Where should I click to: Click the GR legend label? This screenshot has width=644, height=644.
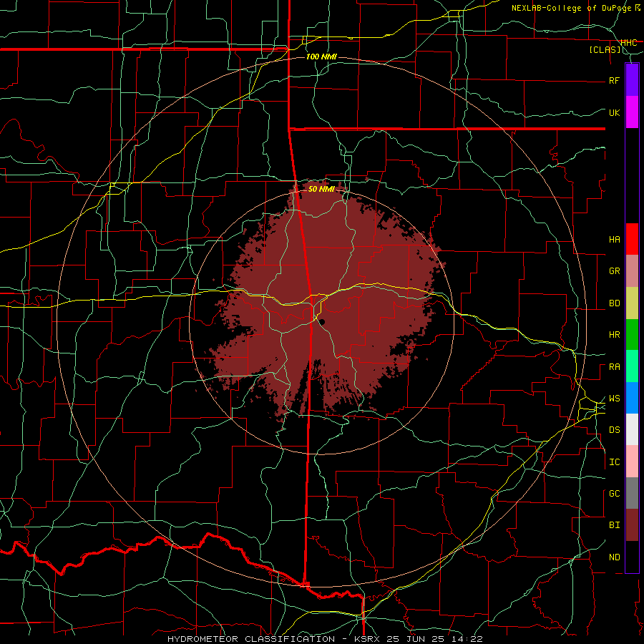(614, 271)
